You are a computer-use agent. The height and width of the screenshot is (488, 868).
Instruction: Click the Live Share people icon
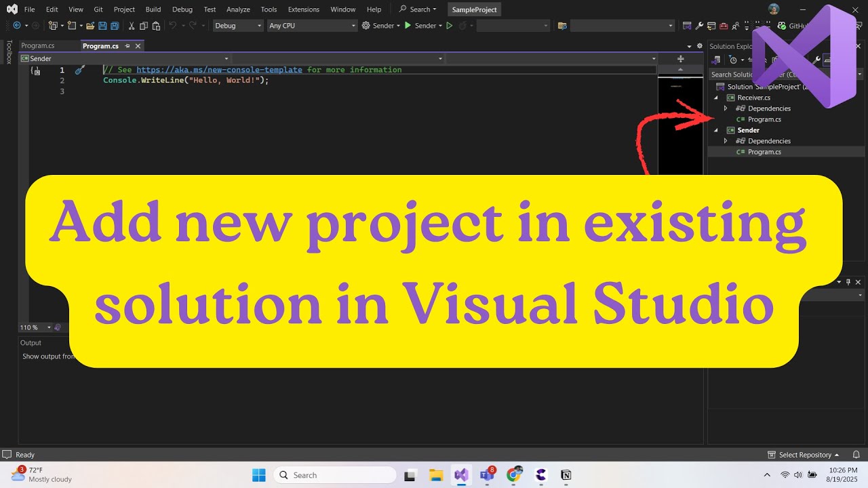736,26
